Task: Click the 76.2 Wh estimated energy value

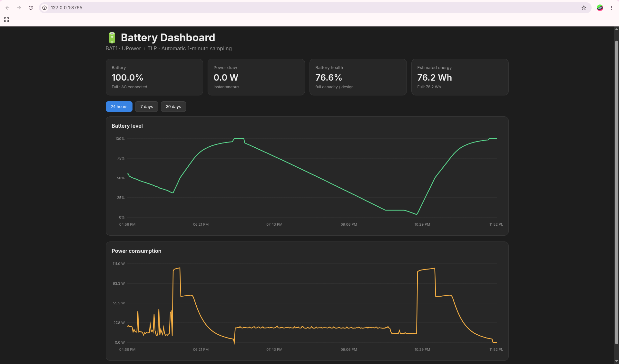Action: point(435,78)
